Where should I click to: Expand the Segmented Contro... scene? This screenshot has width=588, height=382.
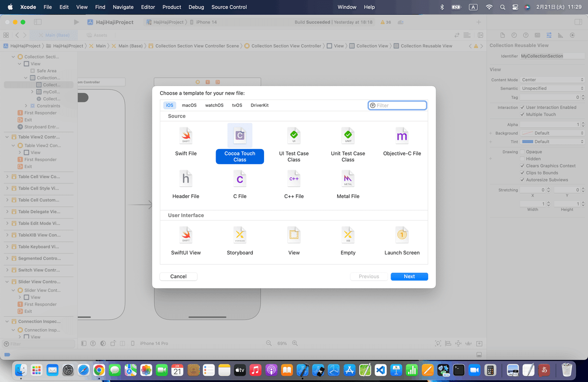(x=7, y=258)
